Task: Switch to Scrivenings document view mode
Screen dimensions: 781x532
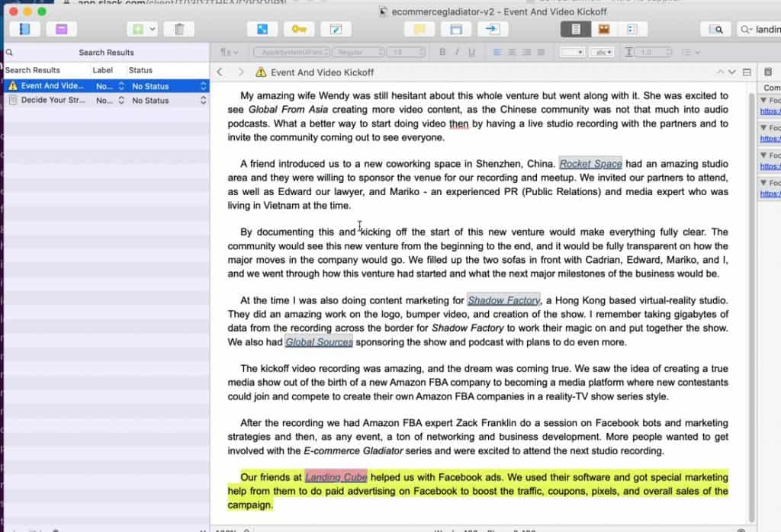Action: coord(575,30)
